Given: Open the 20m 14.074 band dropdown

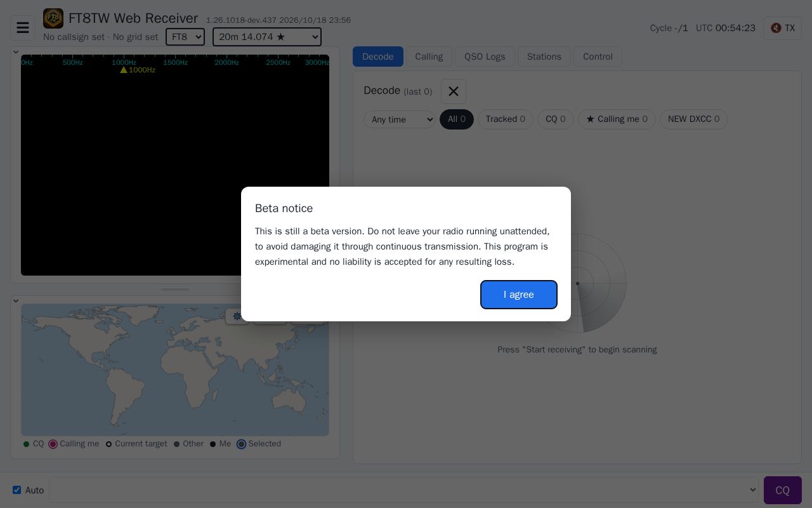Looking at the screenshot, I should tap(267, 37).
